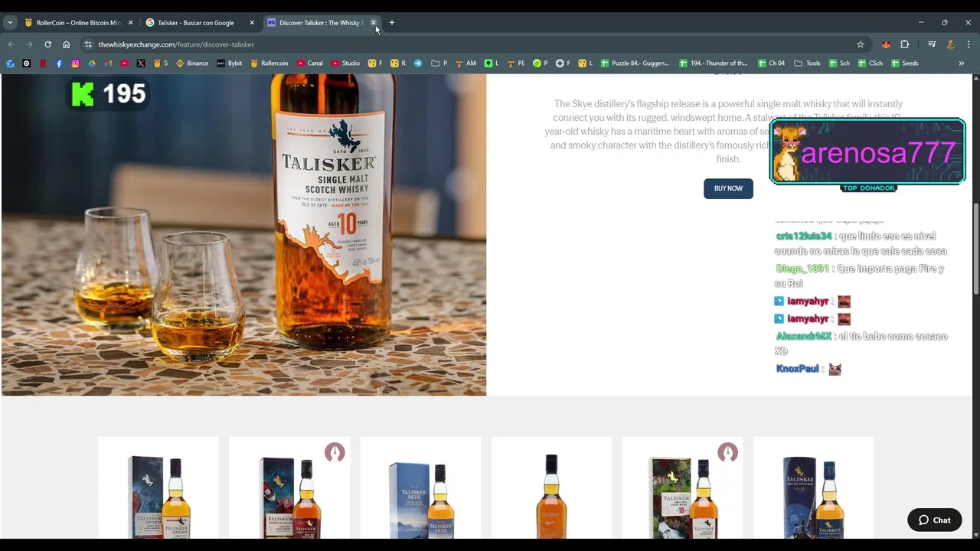This screenshot has width=980, height=551.
Task: Open the Binance bookmark
Action: coord(192,64)
